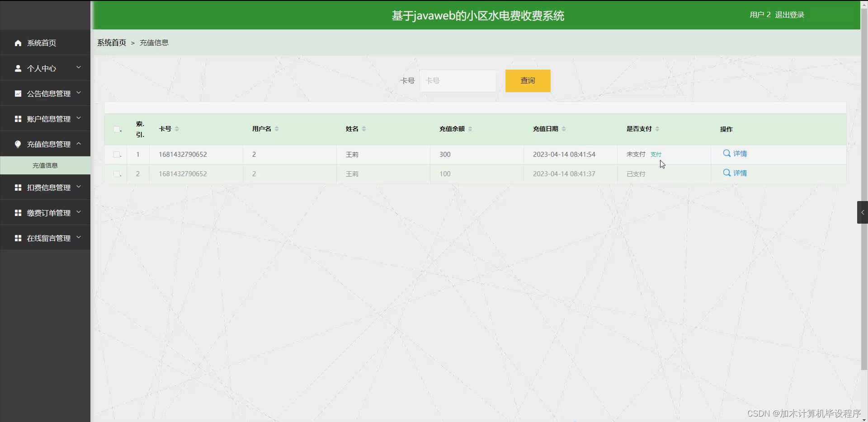The height and width of the screenshot is (422, 868).
Task: Click the 公告信息管理 image icon in sidebar
Action: (x=18, y=94)
